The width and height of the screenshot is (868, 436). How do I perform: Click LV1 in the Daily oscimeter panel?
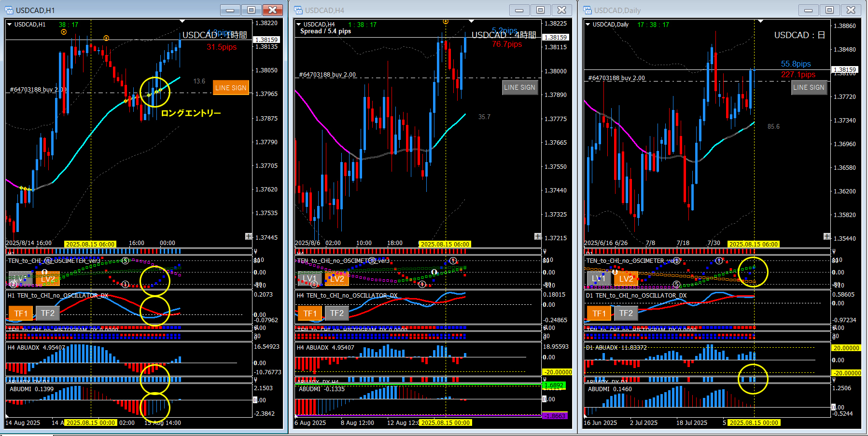[599, 278]
